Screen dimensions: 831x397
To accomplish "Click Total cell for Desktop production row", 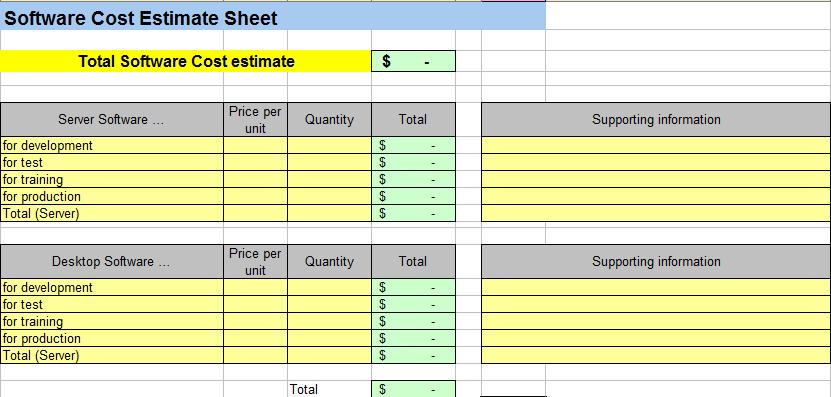I will coord(413,338).
